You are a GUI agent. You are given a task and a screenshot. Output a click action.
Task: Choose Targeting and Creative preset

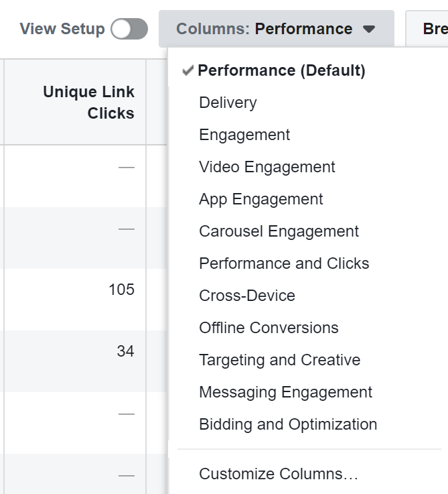point(279,360)
